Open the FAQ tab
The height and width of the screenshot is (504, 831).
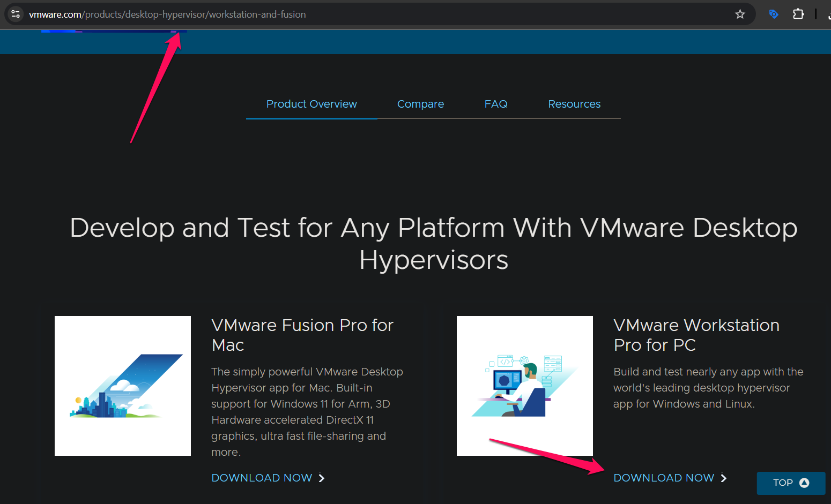pyautogui.click(x=496, y=104)
